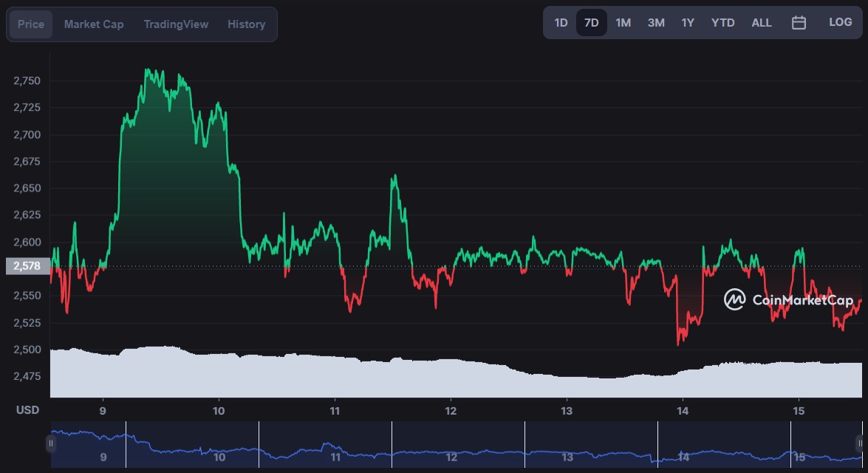
Task: Select the YTD range
Action: point(723,23)
